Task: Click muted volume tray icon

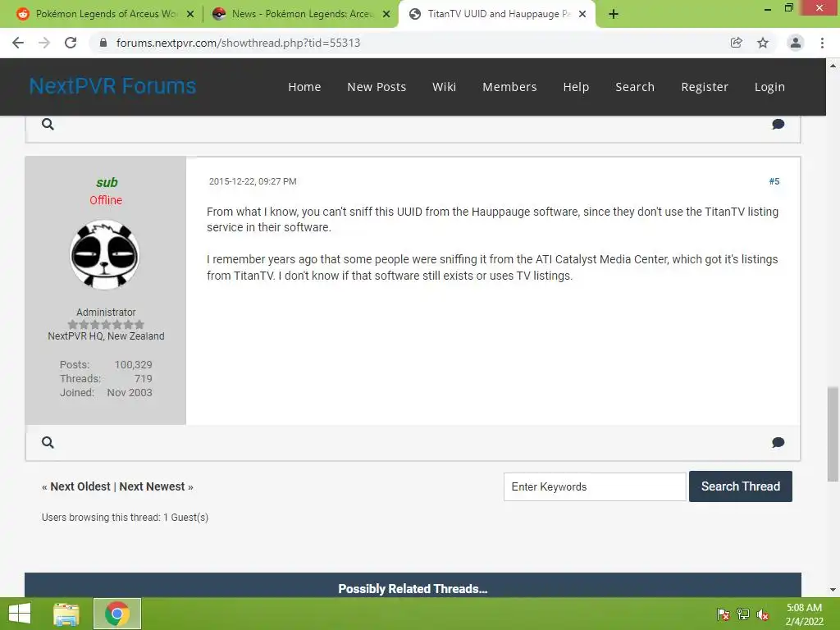Action: [x=763, y=614]
